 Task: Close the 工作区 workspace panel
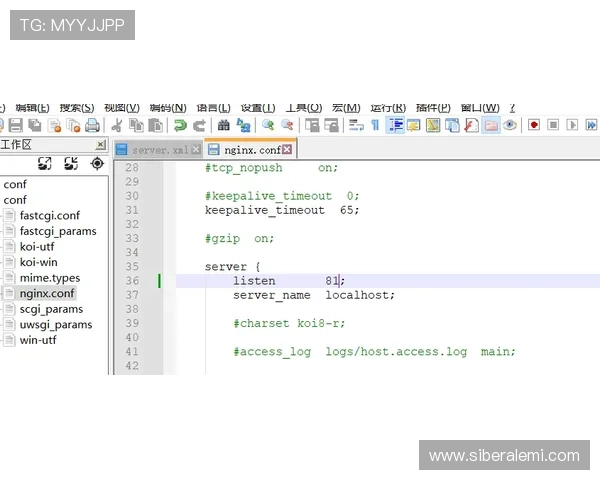tap(100, 144)
